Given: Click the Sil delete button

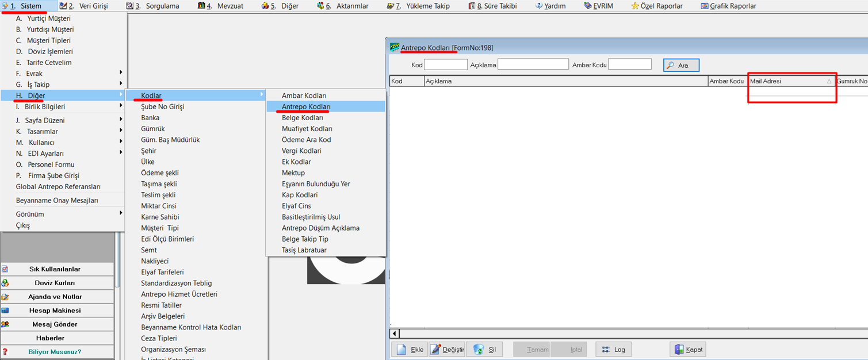Looking at the screenshot, I should (x=484, y=350).
